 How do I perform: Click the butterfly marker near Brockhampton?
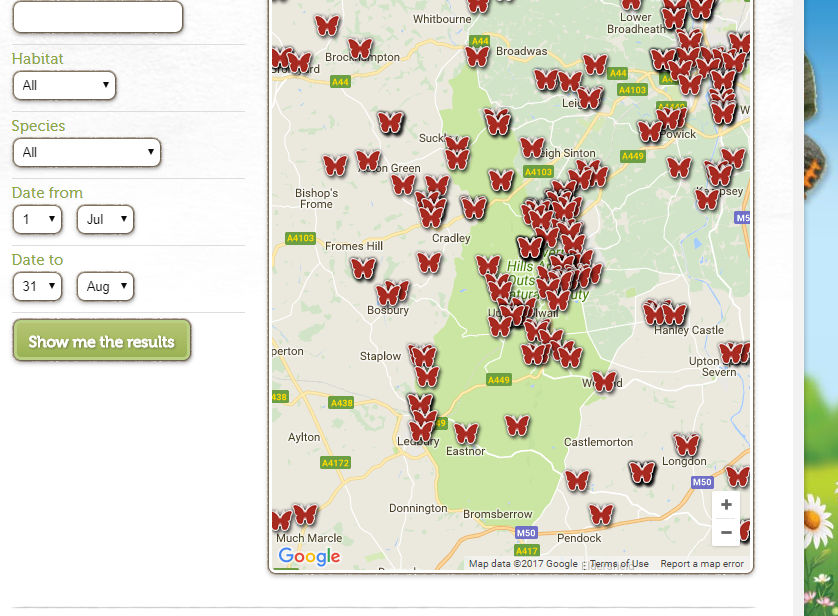[x=360, y=48]
